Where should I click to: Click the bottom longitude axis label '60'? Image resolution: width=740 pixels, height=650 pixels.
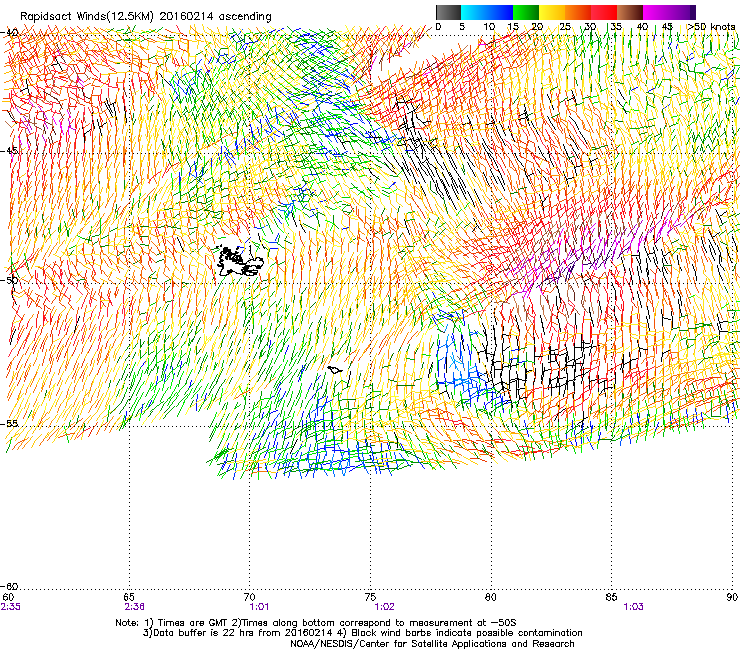(x=8, y=598)
